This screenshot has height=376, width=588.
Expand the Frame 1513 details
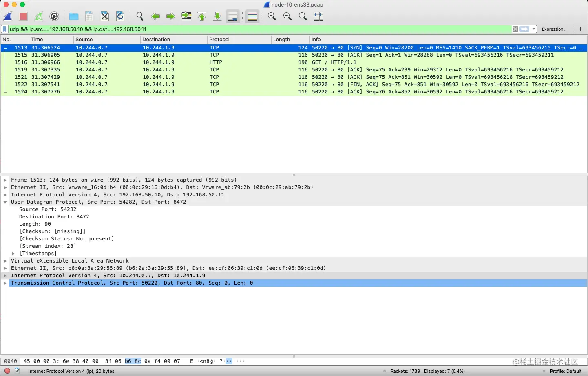click(5, 180)
